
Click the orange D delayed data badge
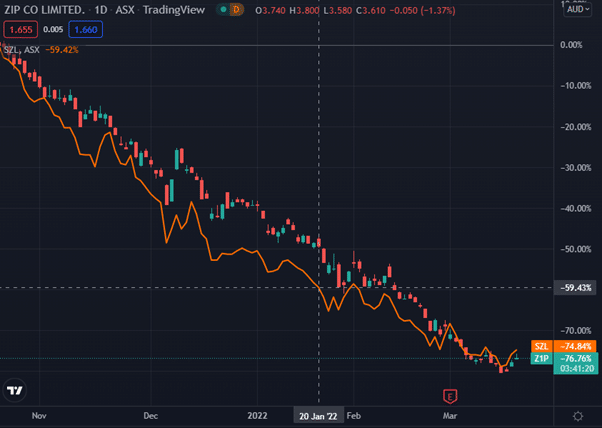pyautogui.click(x=236, y=10)
